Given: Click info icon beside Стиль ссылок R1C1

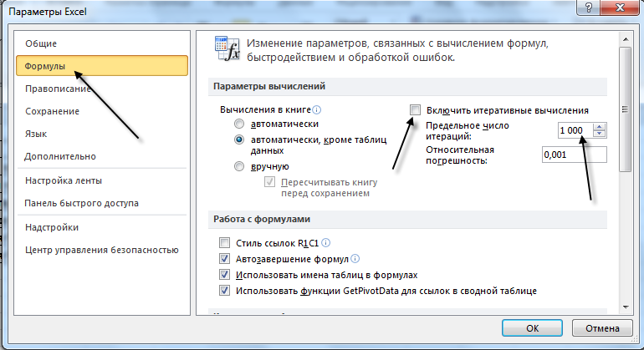Looking at the screenshot, I should [x=325, y=243].
